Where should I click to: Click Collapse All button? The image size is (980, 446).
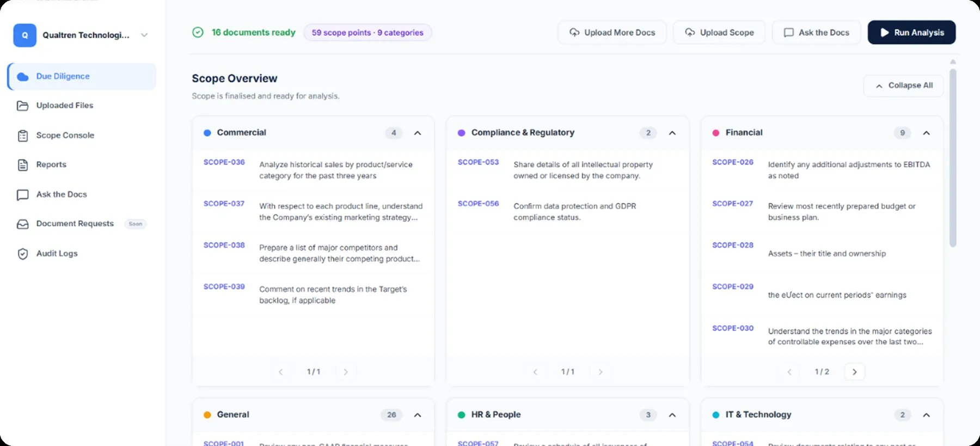point(904,85)
